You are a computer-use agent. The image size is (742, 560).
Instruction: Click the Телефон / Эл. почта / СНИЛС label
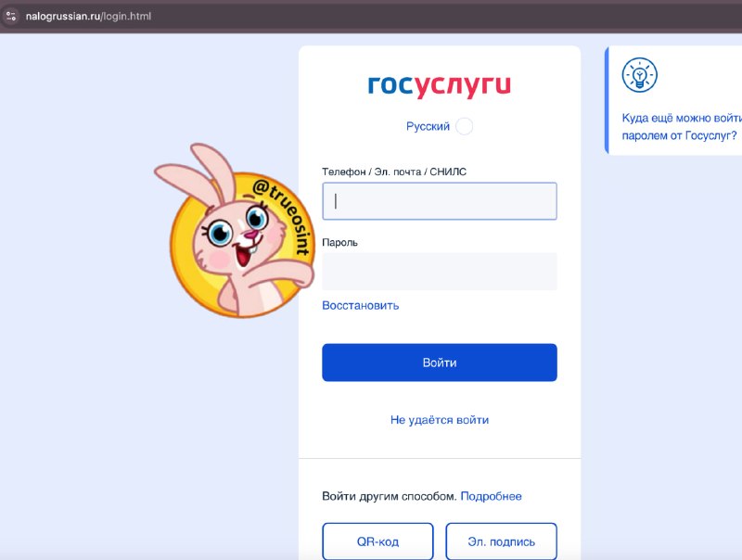393,172
